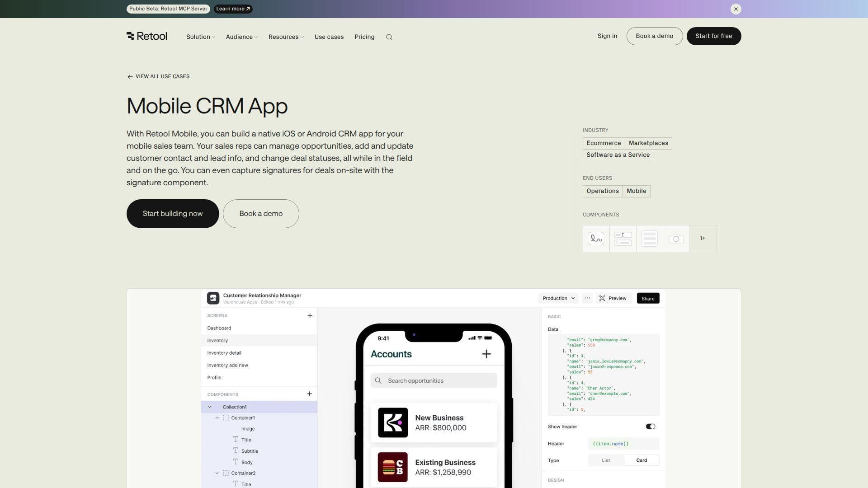The width and height of the screenshot is (868, 488).
Task: Add a new screen with the Screens plus
Action: click(310, 316)
